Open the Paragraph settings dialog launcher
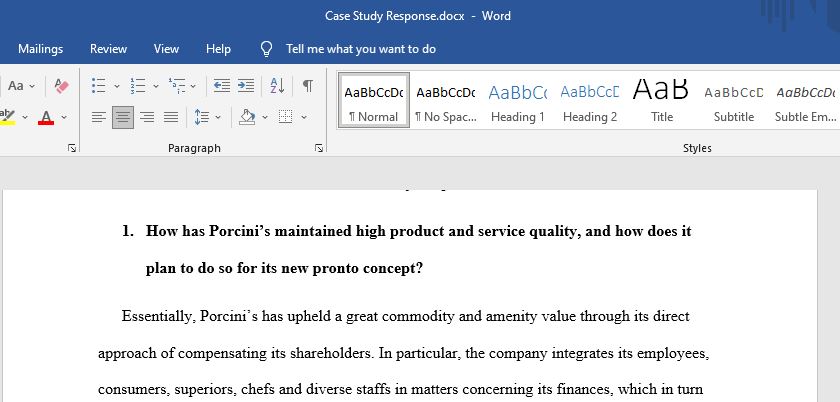Screen dimensions: 840x402 click(x=319, y=148)
